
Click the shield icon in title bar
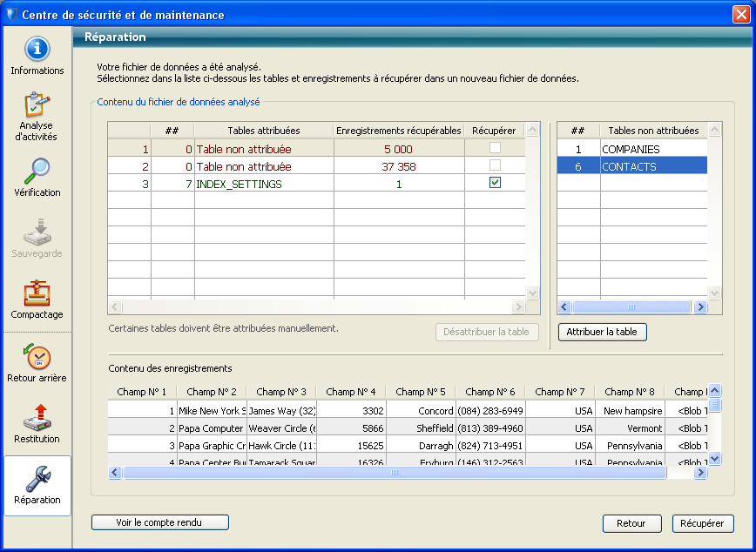[x=10, y=15]
